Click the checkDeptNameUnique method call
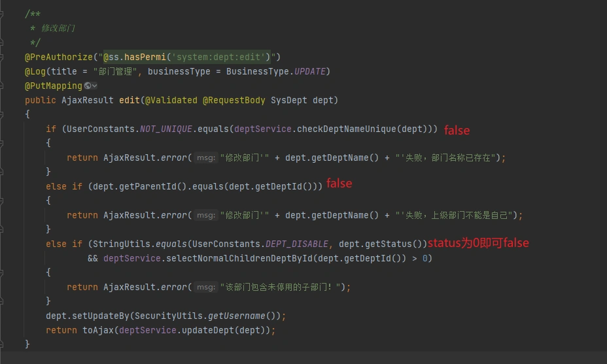This screenshot has width=607, height=364. point(346,129)
